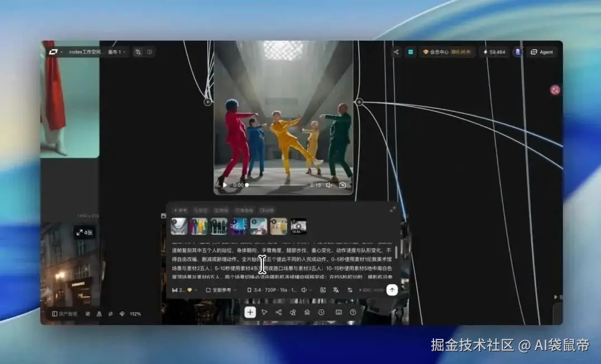Open the model selector dropdown in prompt bar
Viewport: 601px width, 364px height.
coord(184,290)
